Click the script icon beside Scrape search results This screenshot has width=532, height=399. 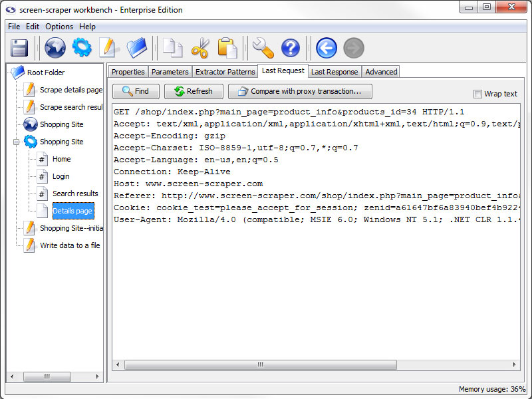click(x=30, y=107)
